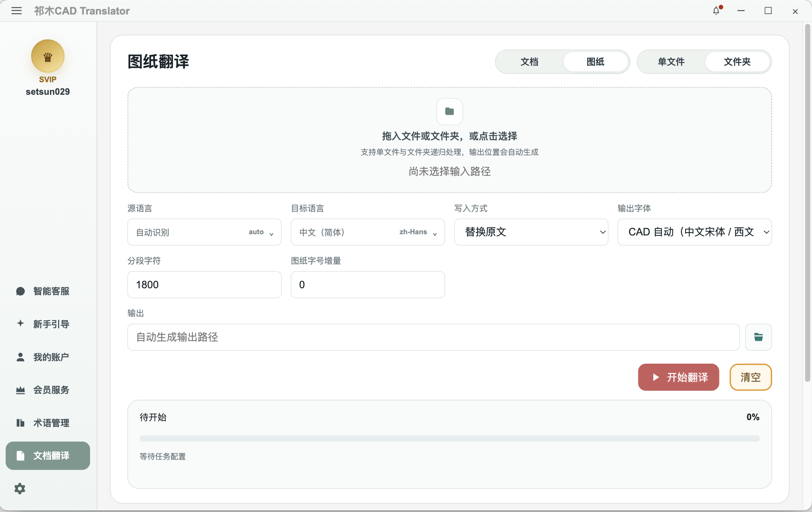Browse output folder with the folder icon
The image size is (812, 512).
tap(758, 337)
